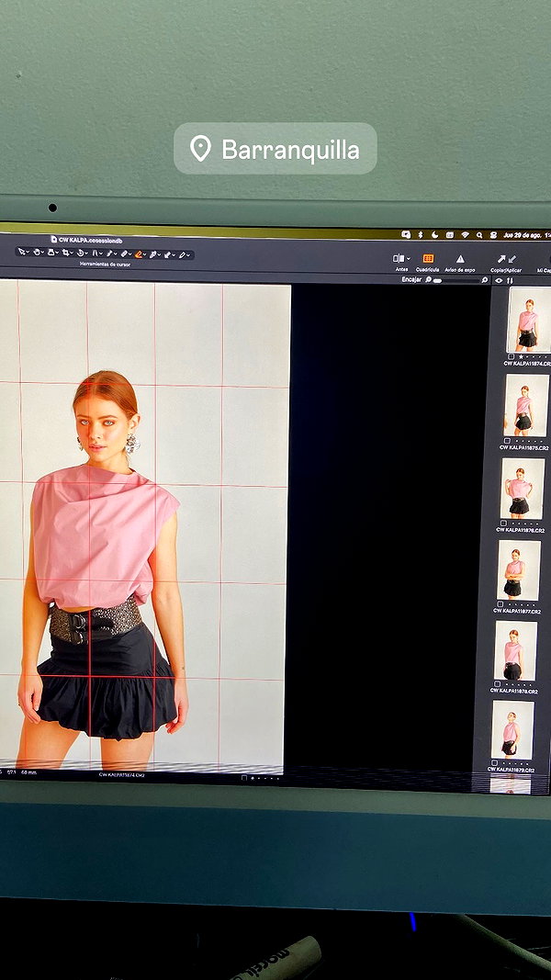Select thumbnail CW KALPA11875.CR2
551x980 pixels.
[x=526, y=405]
